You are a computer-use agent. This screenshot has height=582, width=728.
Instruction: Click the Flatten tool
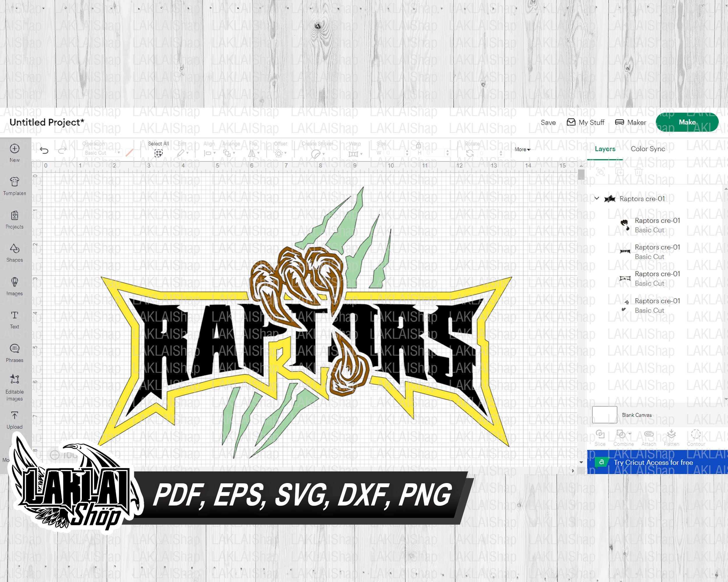tap(671, 438)
